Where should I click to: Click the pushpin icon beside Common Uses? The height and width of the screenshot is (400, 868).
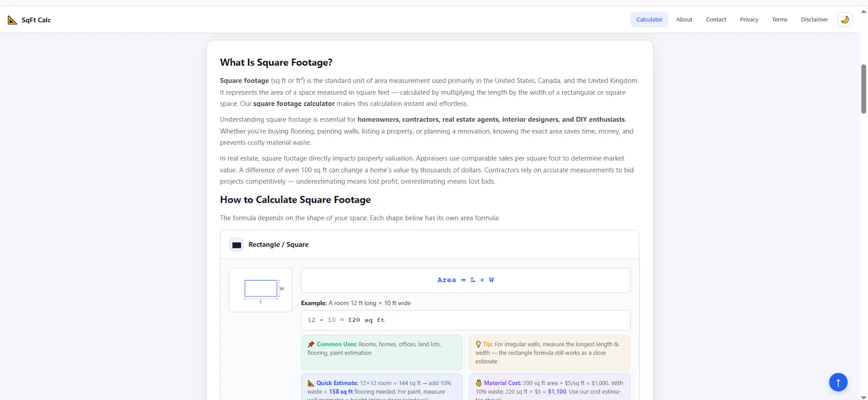pos(311,344)
